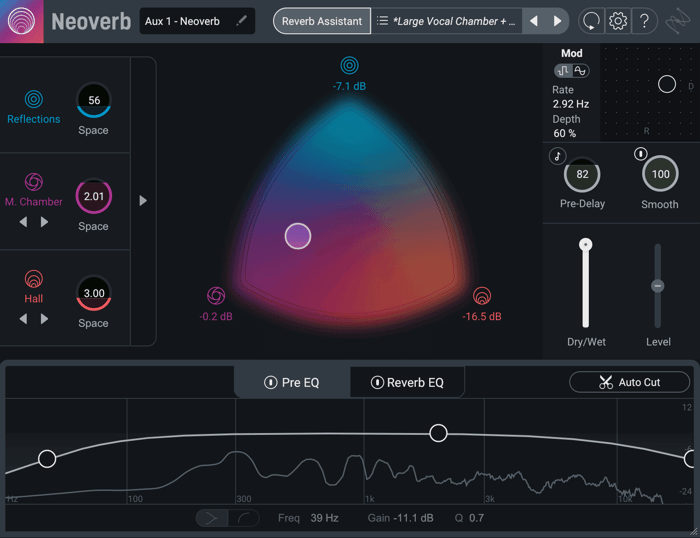This screenshot has width=700, height=538.
Task: Click the Reflections node atop blend pad
Action: pos(349,66)
